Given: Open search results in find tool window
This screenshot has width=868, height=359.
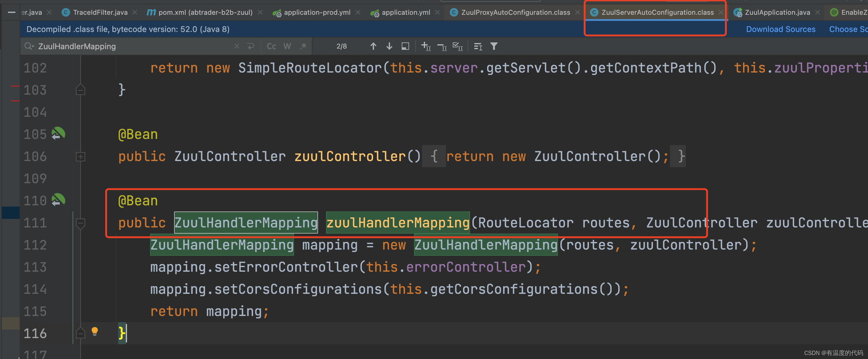Looking at the screenshot, I should click(405, 46).
